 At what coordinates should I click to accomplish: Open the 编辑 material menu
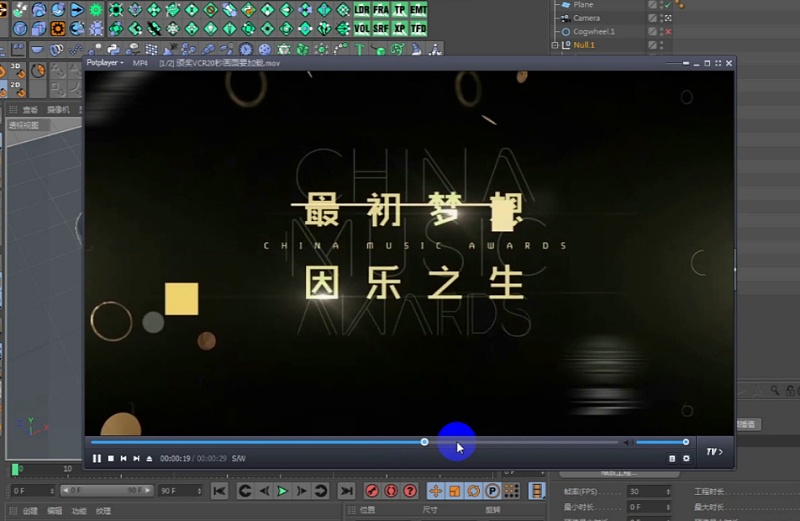(x=55, y=511)
